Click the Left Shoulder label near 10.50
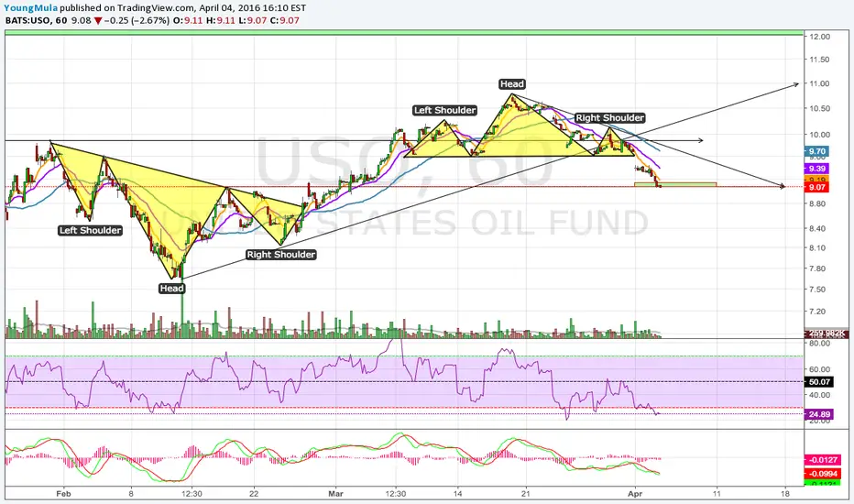Image resolution: width=854 pixels, height=504 pixels. click(x=445, y=110)
